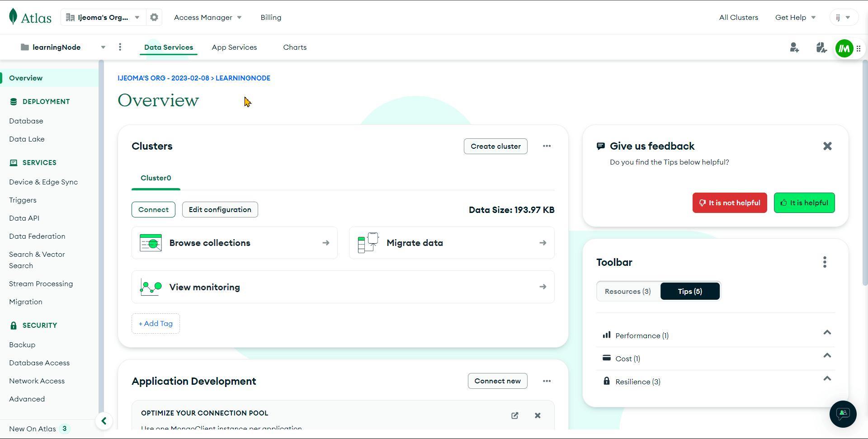Click the Deployment database icon
This screenshot has width=868, height=439.
[14, 102]
